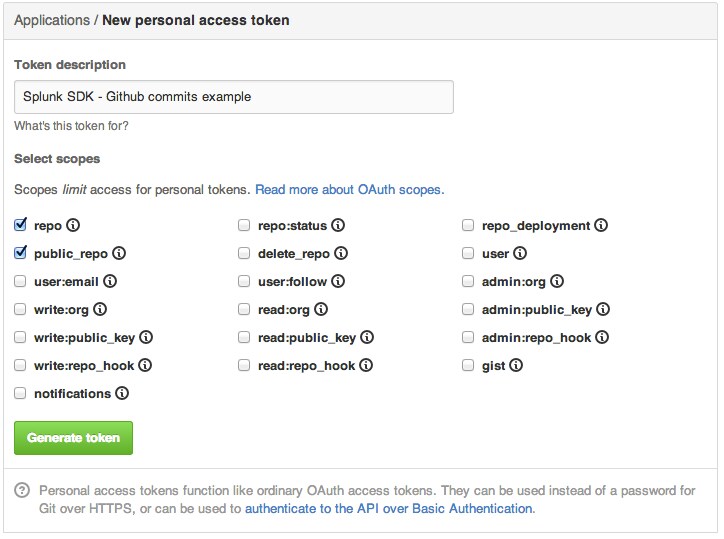
Task: Click info icon next to delete_repo
Action: (x=341, y=253)
